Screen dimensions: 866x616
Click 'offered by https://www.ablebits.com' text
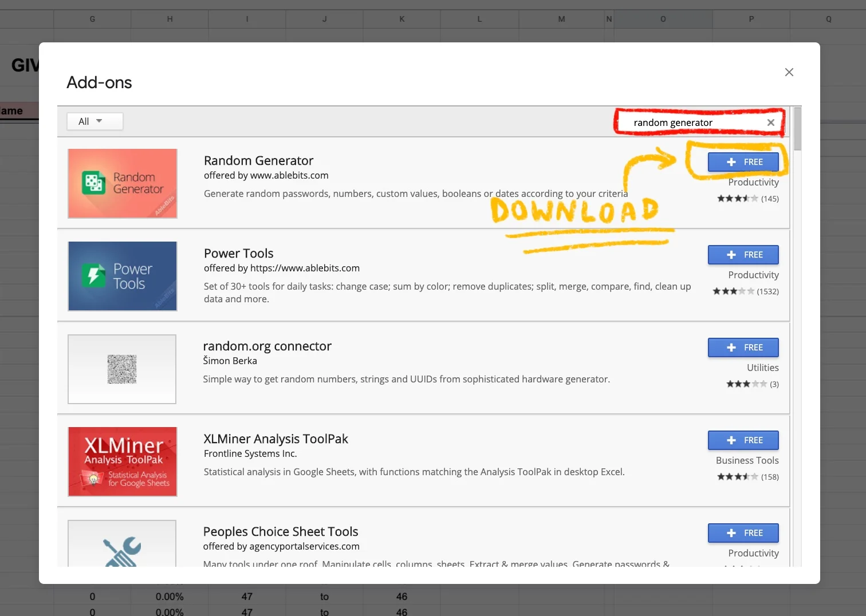coord(282,268)
